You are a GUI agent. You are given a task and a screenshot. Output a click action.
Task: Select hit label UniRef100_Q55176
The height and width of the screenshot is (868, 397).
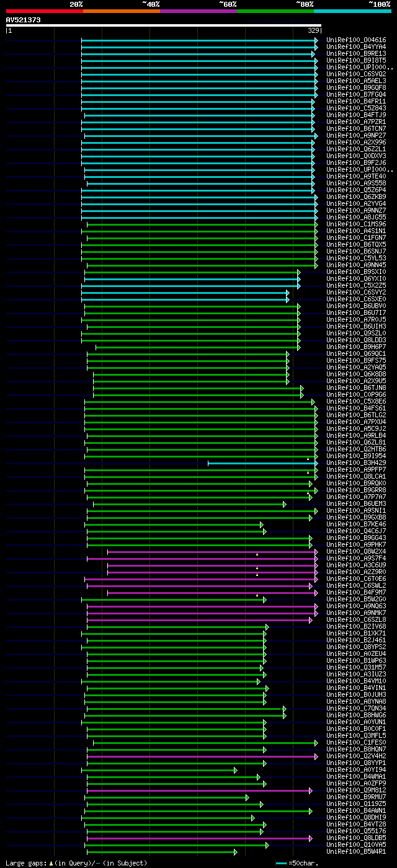point(356,831)
